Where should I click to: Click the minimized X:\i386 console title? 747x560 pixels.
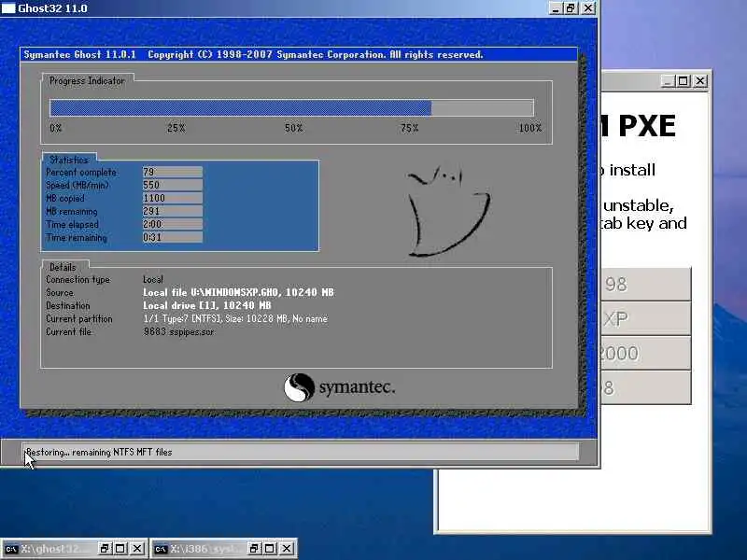pos(206,549)
